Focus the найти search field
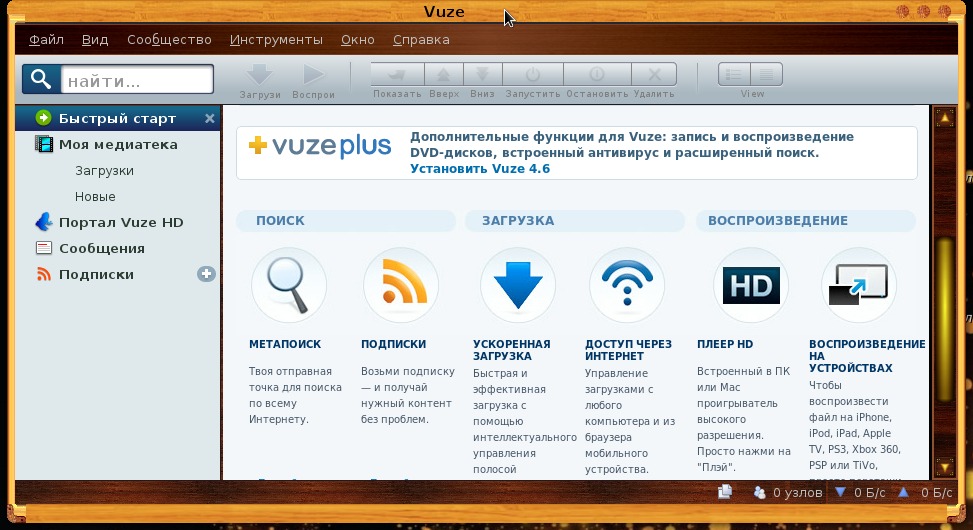 point(137,80)
